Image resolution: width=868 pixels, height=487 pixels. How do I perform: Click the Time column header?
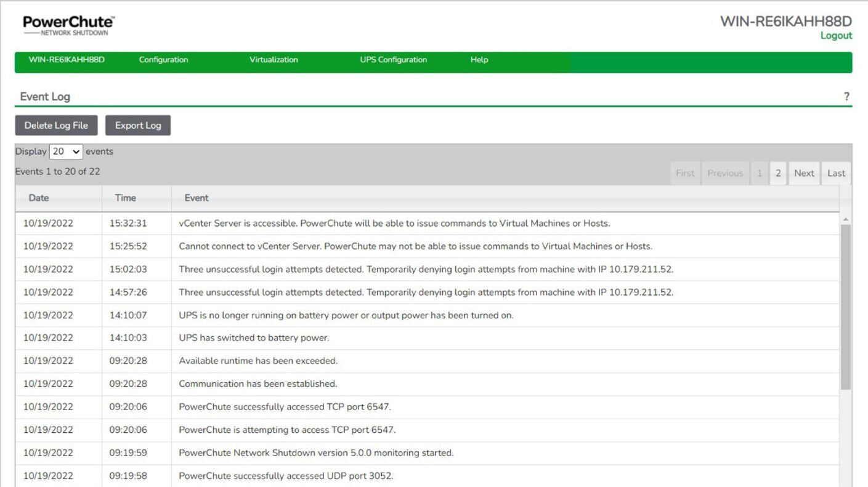(125, 198)
